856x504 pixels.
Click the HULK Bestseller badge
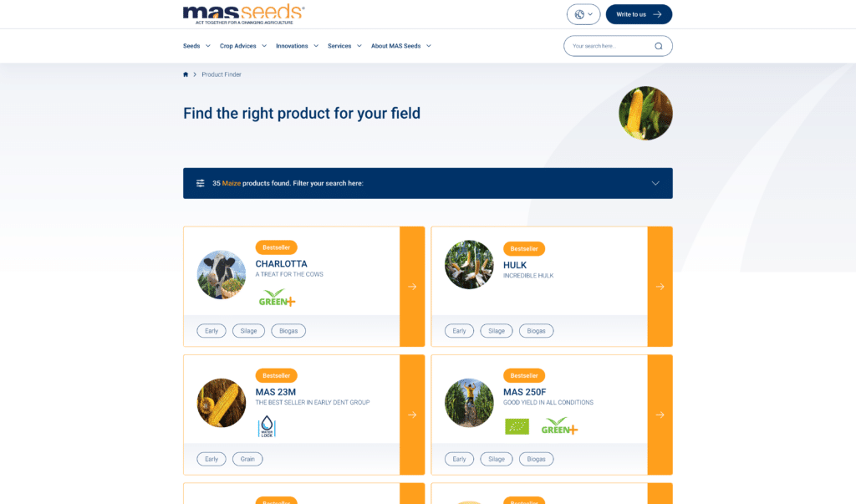click(x=524, y=248)
